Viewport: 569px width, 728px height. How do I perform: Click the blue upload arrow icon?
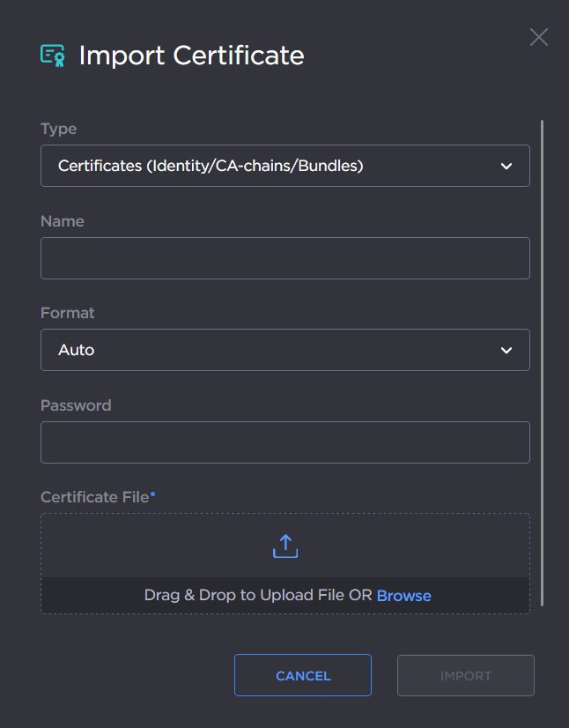pos(284,545)
